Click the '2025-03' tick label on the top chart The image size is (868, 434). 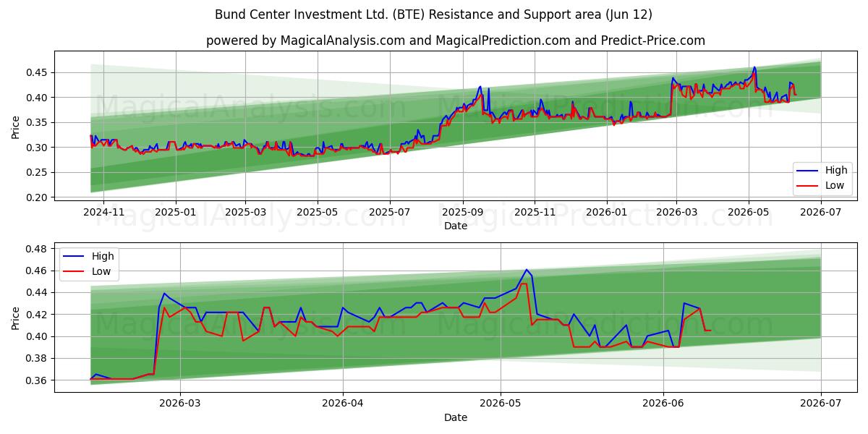(x=245, y=212)
